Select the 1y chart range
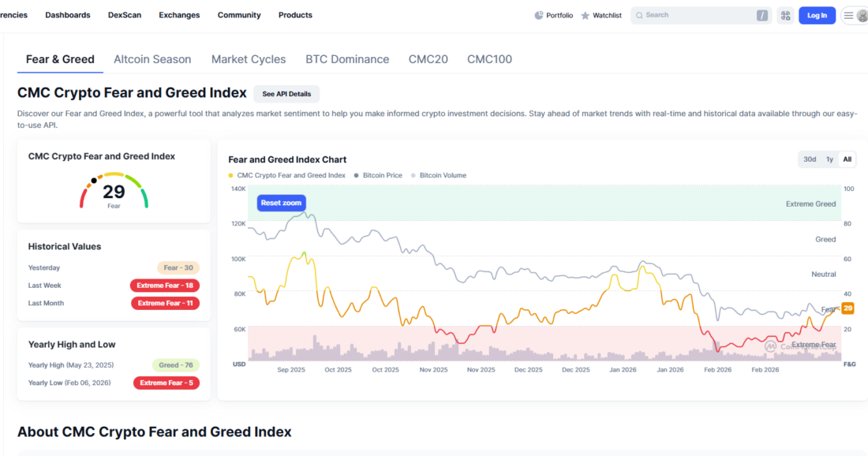Image resolution: width=868 pixels, height=456 pixels. click(829, 159)
